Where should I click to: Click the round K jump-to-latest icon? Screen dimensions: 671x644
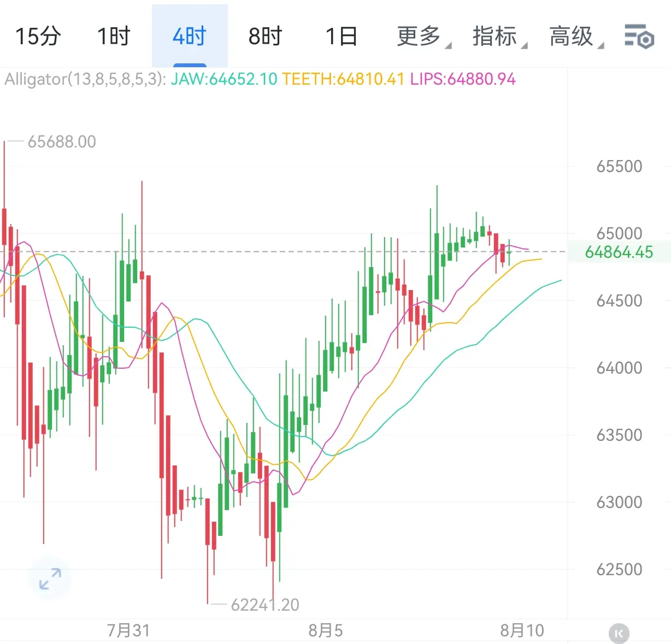pos(619,634)
